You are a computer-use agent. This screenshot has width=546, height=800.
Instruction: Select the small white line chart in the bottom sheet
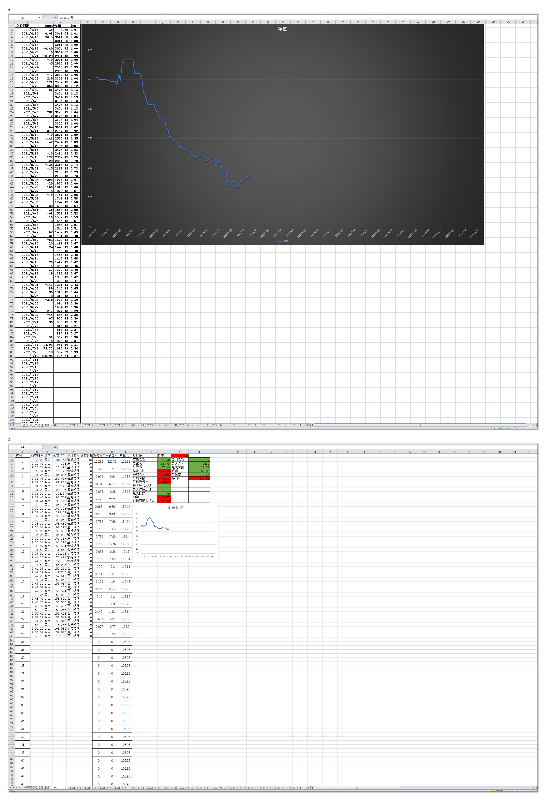[176, 531]
